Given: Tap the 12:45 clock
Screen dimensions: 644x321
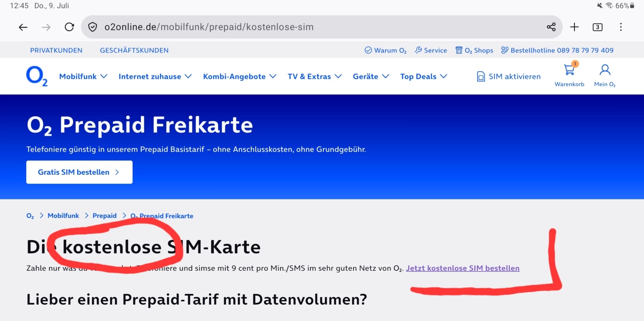Looking at the screenshot, I should point(19,5).
